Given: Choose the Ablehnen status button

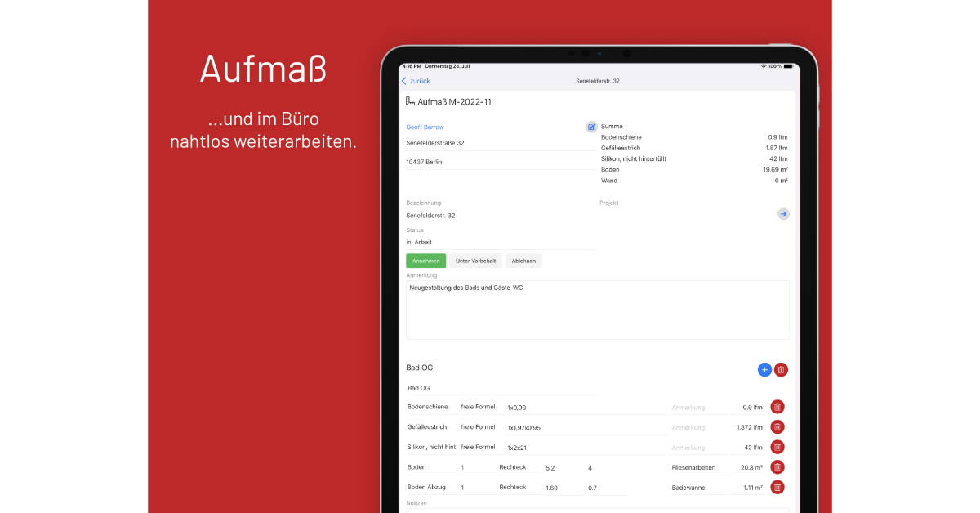Looking at the screenshot, I should (x=523, y=261).
